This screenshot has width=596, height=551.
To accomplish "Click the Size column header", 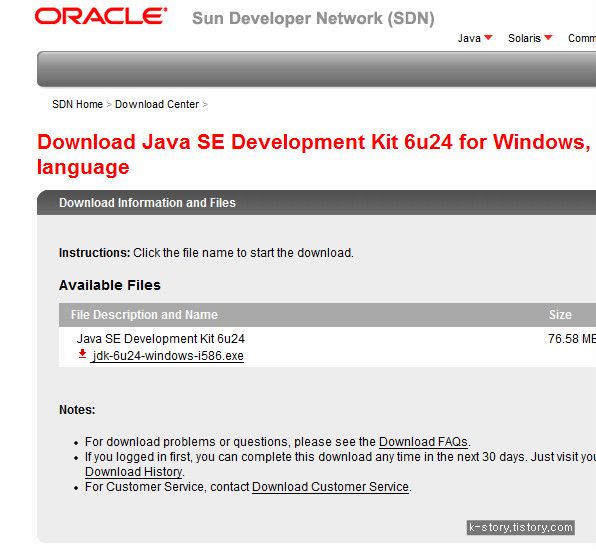I will point(560,315).
